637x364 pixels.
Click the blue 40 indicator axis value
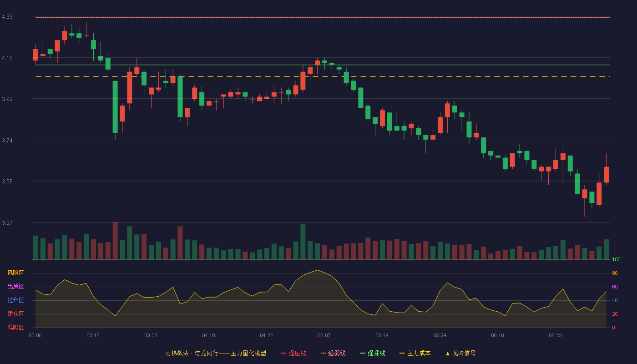coord(615,300)
